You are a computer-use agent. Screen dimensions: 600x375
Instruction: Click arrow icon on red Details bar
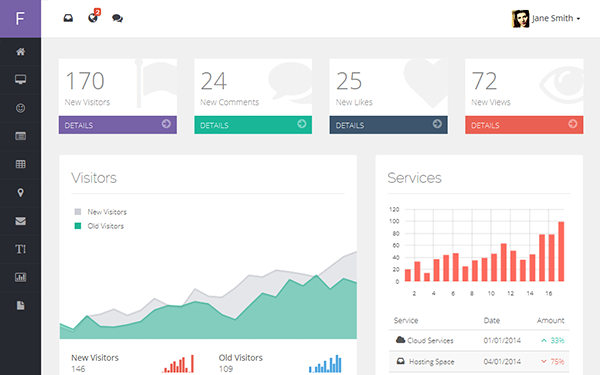572,124
